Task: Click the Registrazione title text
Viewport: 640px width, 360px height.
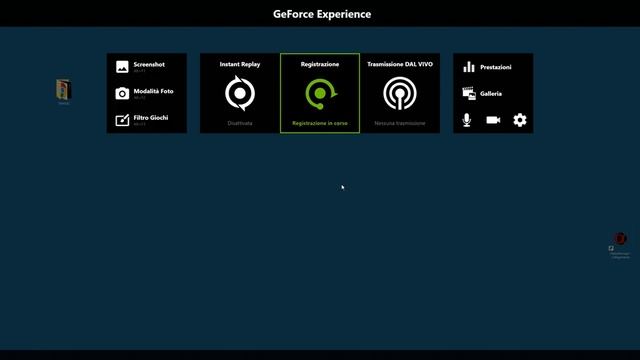Action: tap(320, 64)
